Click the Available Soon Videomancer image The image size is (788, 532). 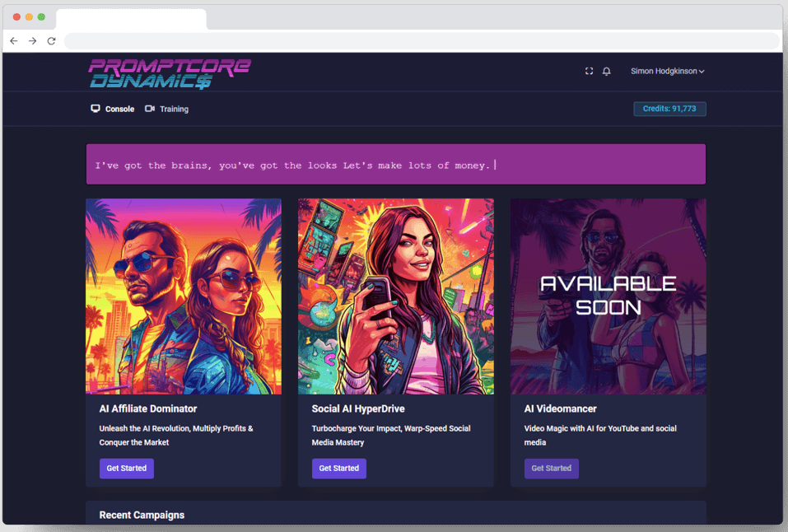click(x=608, y=296)
